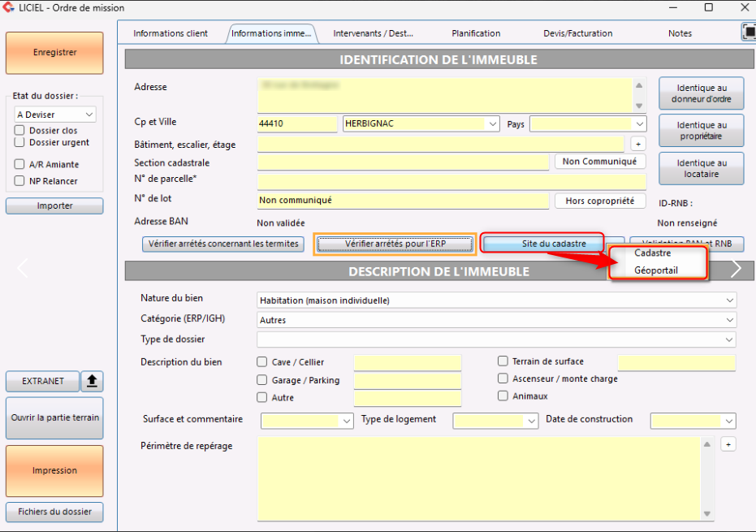Click the Adresse field scroll-up arrow

(x=639, y=85)
